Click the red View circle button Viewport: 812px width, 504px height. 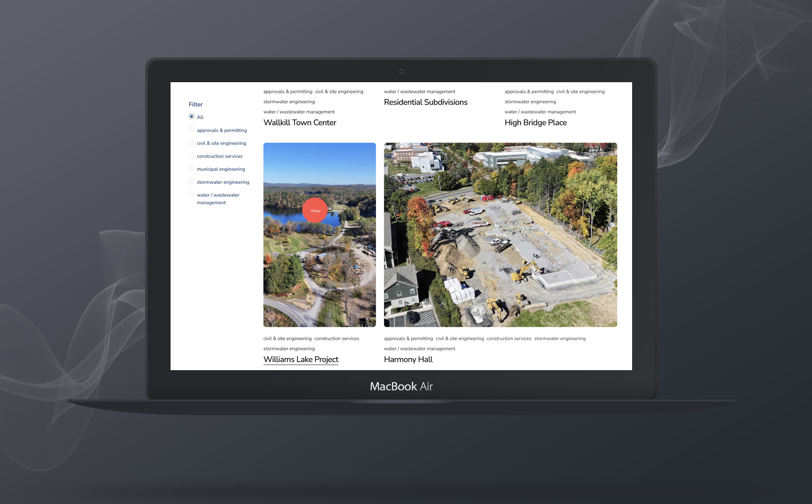315,210
